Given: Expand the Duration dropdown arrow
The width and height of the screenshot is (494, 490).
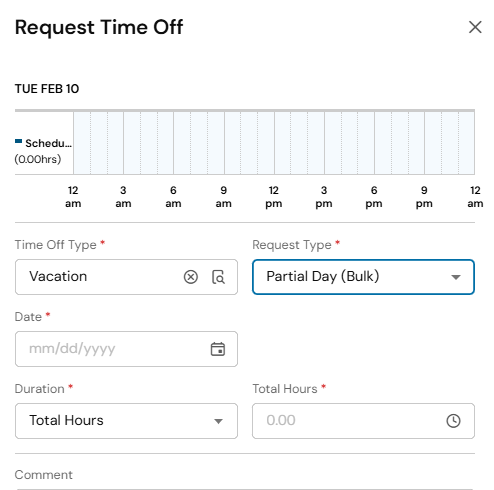Looking at the screenshot, I should tap(218, 421).
